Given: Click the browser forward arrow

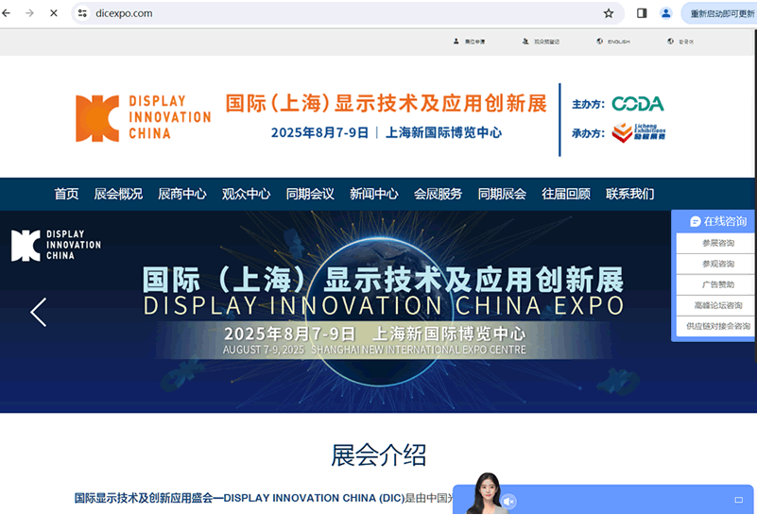Looking at the screenshot, I should [x=29, y=13].
